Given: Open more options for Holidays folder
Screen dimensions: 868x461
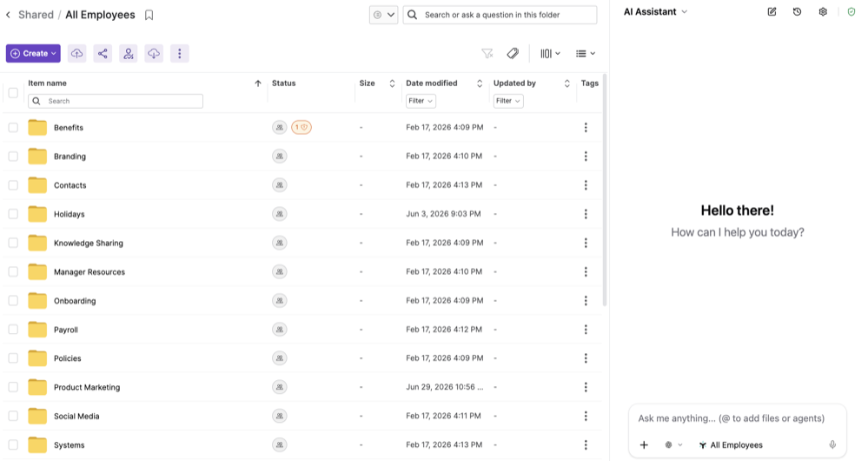Looking at the screenshot, I should pos(586,214).
